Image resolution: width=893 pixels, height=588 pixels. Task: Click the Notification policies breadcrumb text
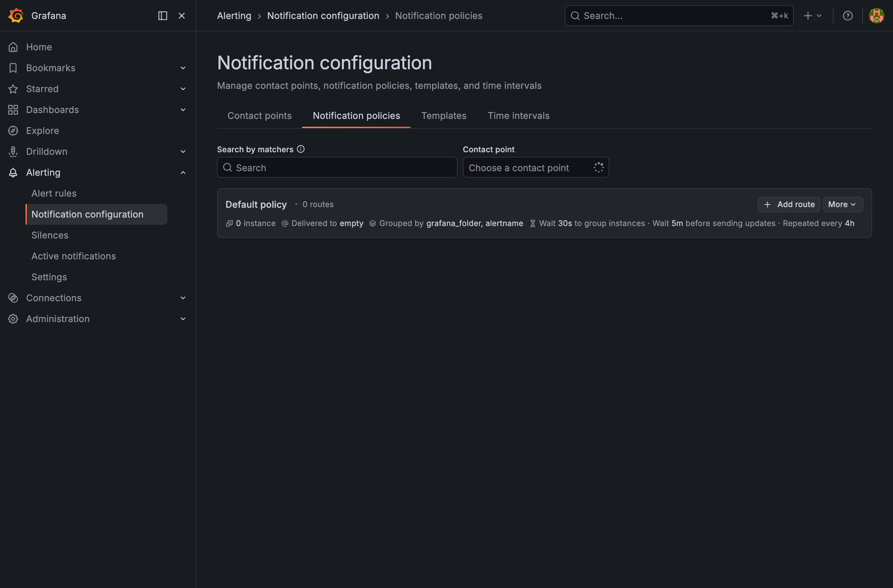coord(439,15)
